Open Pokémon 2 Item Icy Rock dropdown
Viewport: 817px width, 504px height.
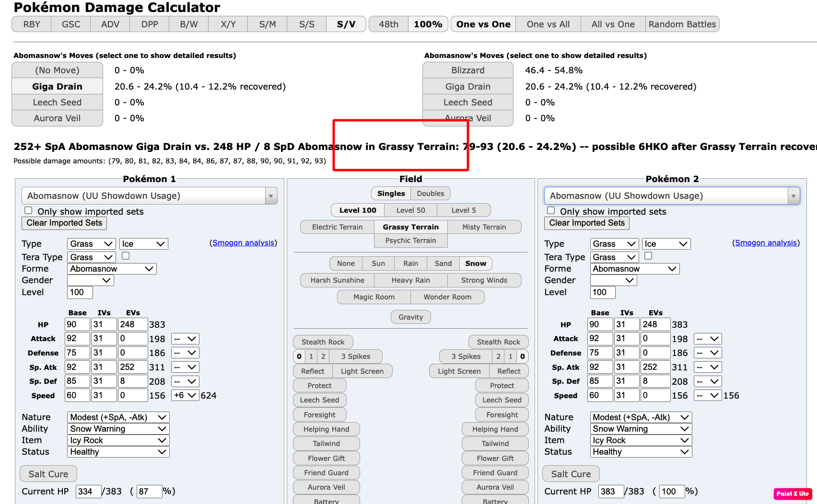tap(641, 440)
